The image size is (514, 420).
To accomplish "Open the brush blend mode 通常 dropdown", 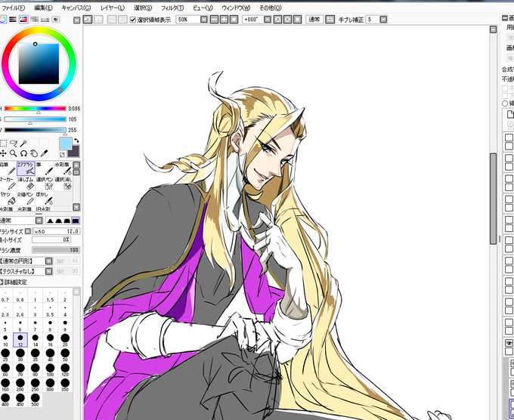I will click(x=39, y=221).
